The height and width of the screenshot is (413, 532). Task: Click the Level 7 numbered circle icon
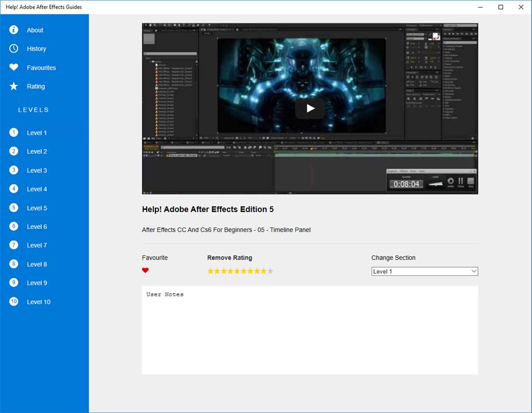(14, 245)
